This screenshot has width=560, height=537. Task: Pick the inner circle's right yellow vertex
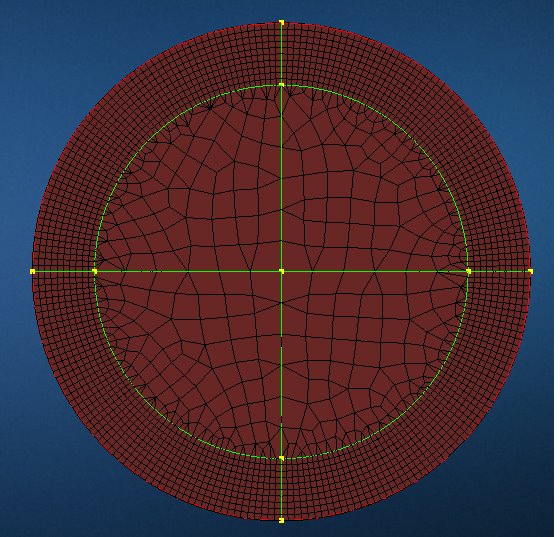pyautogui.click(x=469, y=271)
